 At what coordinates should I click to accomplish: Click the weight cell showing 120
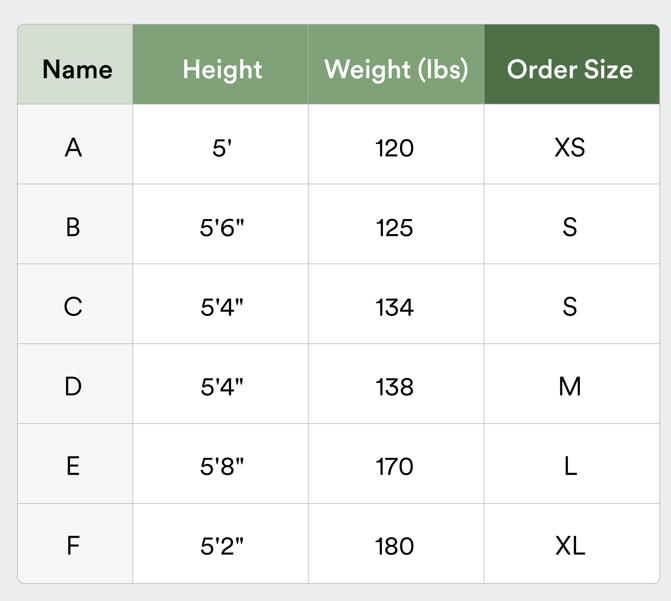pyautogui.click(x=395, y=148)
